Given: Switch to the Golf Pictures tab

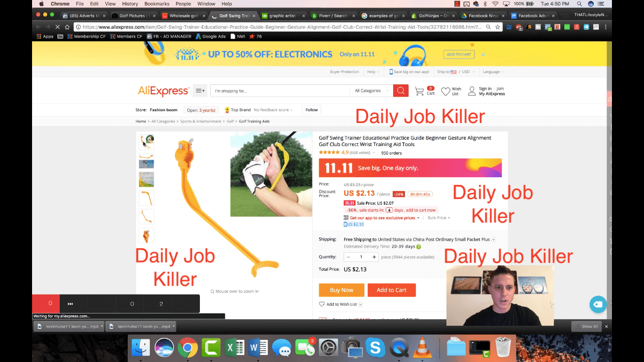Looking at the screenshot, I should (133, 16).
